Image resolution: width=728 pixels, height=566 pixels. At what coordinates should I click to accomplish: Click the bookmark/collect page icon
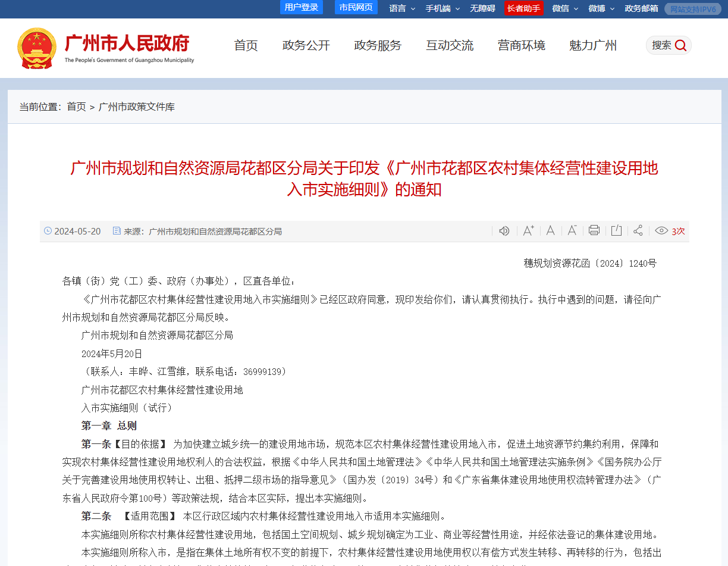coord(616,231)
